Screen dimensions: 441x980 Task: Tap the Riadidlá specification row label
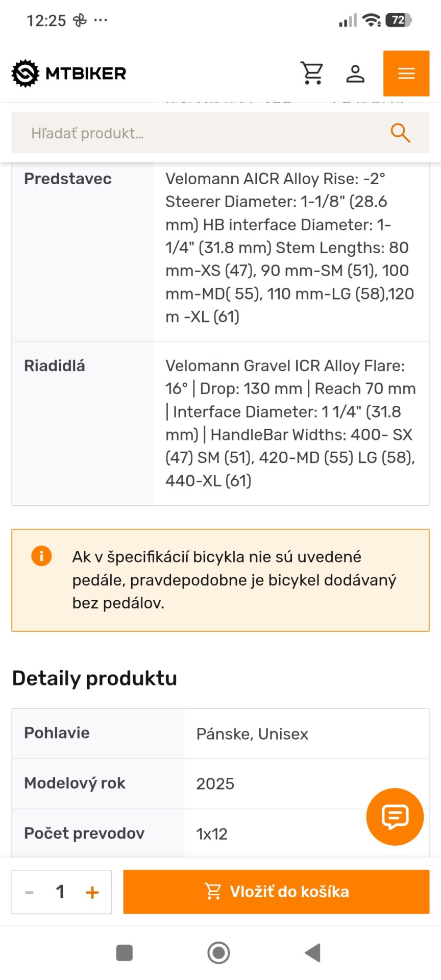[x=55, y=365]
